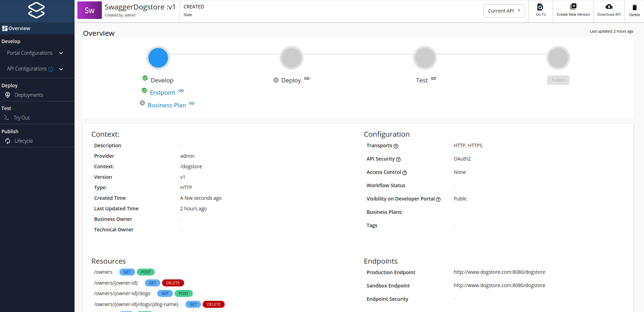Click DELETE badge for /owners/{owner-id}/dogs/{dog-name}
The width and height of the screenshot is (644, 312).
pos(213,304)
